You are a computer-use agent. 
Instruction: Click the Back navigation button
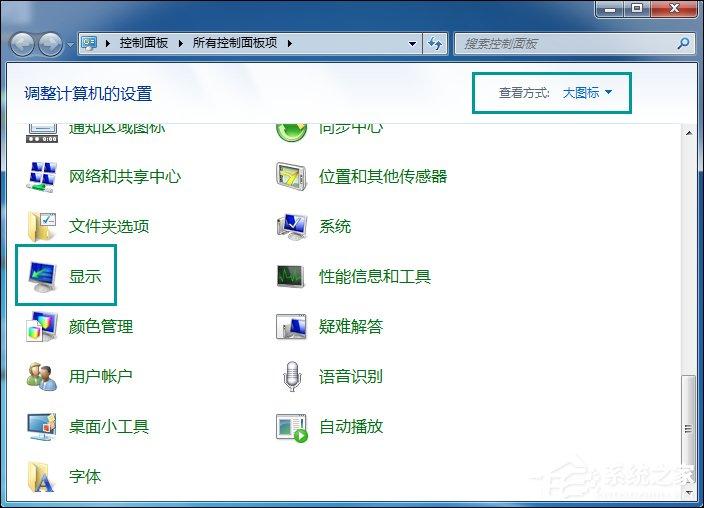coord(24,44)
